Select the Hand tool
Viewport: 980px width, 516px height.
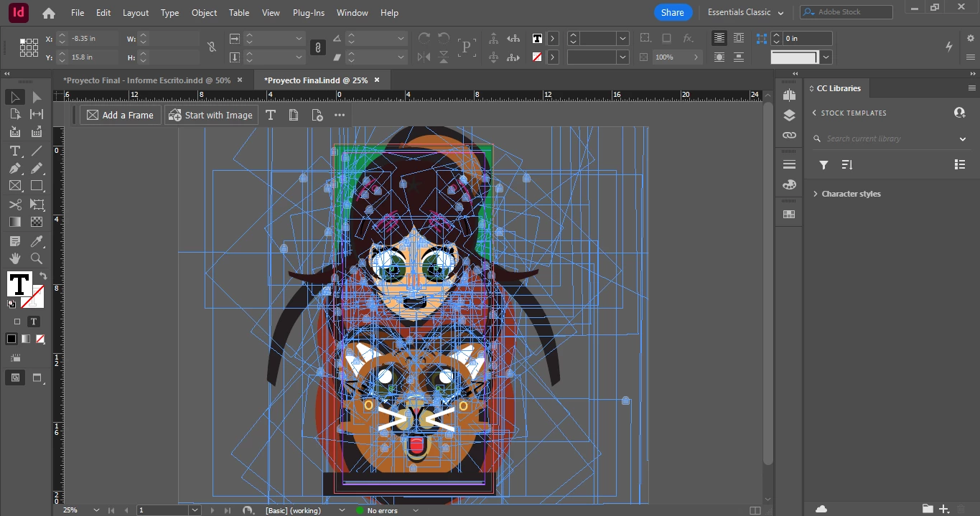pyautogui.click(x=15, y=258)
